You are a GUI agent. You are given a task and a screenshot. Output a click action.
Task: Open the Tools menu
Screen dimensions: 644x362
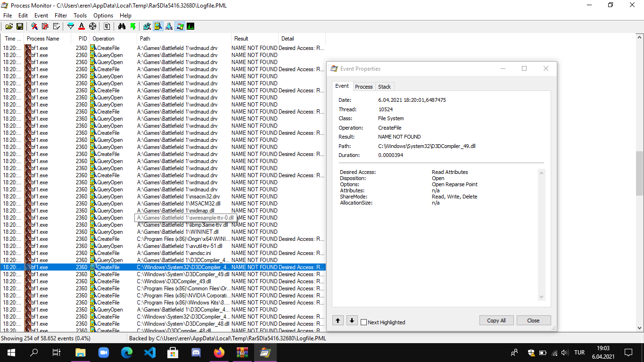[x=80, y=16]
